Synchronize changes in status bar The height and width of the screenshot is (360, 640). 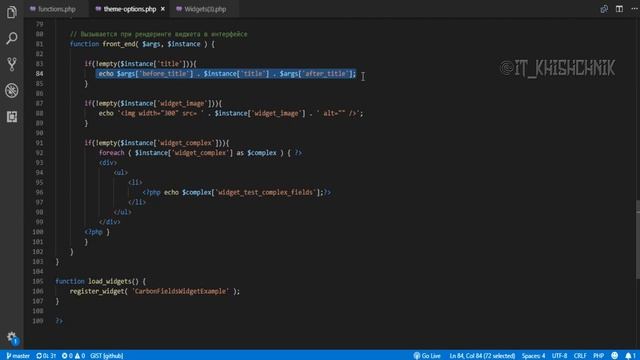46,356
